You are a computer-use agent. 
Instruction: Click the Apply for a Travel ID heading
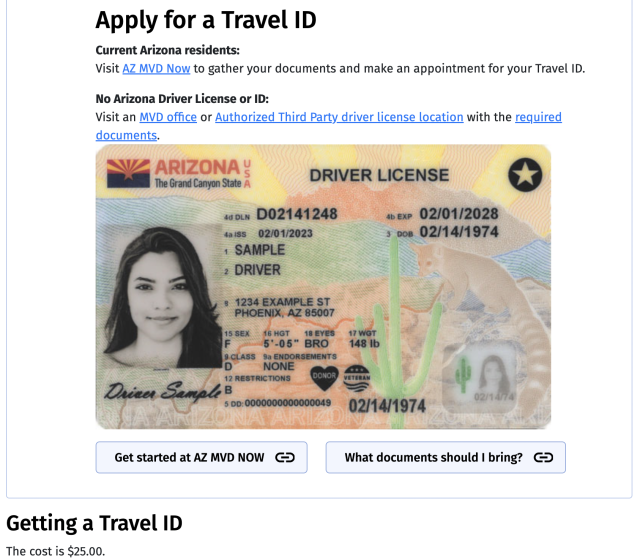(x=206, y=20)
